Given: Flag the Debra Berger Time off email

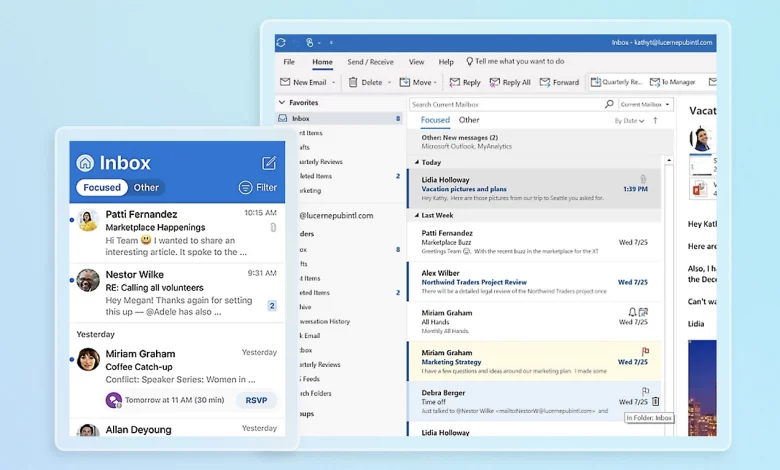Looking at the screenshot, I should pos(644,391).
